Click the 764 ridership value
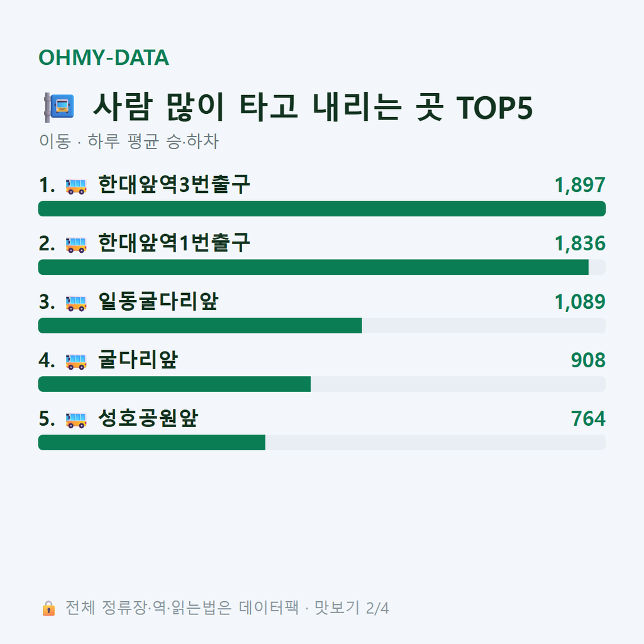Screen dimensions: 644x644 point(588,419)
